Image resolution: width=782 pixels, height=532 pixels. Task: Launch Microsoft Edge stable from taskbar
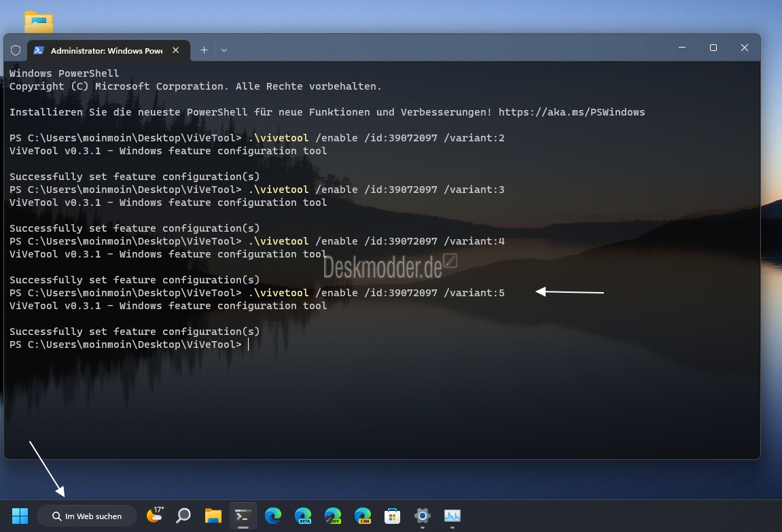[273, 516]
